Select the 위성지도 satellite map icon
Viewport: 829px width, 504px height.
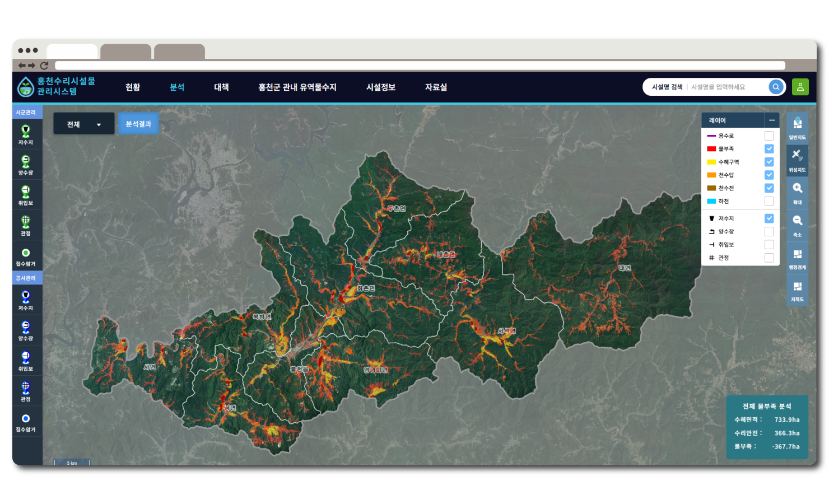click(797, 159)
